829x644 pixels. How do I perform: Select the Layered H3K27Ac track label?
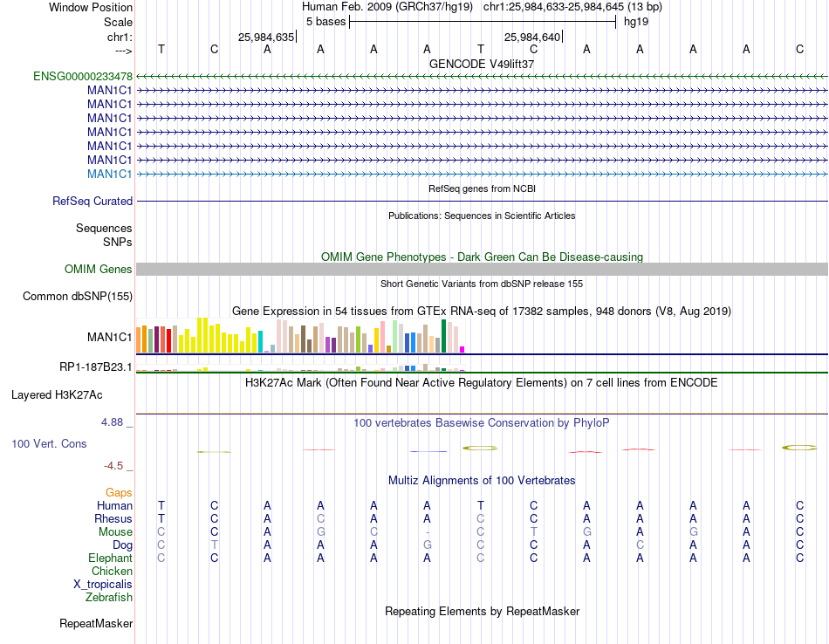tap(57, 395)
